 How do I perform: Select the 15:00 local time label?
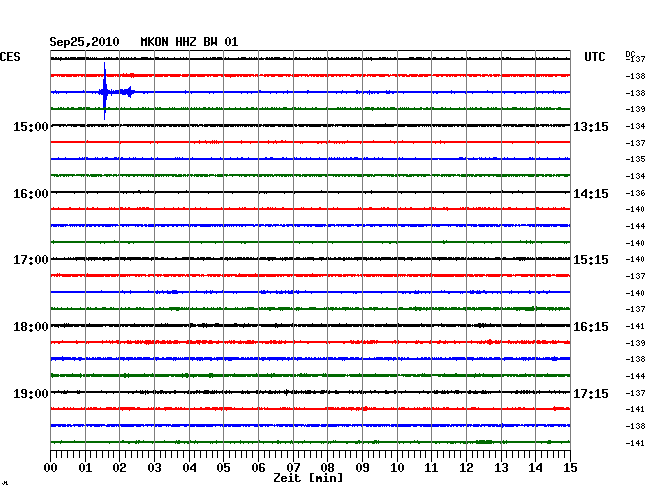[x=31, y=127]
